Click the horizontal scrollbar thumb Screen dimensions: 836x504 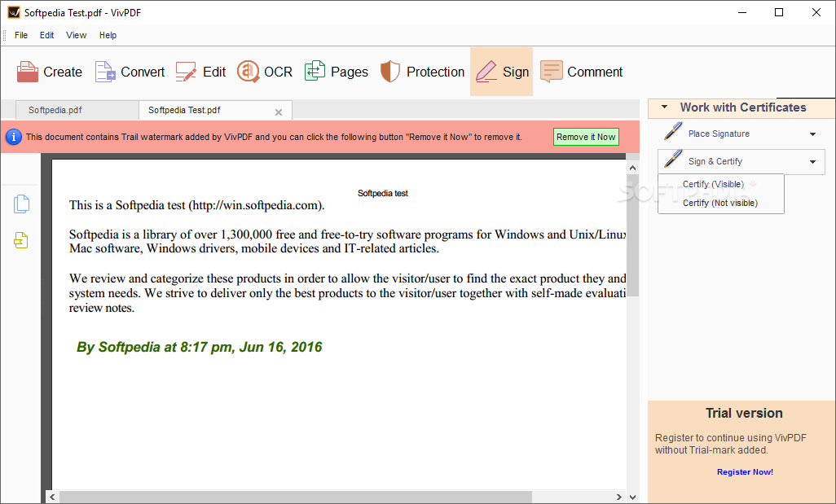pyautogui.click(x=296, y=497)
